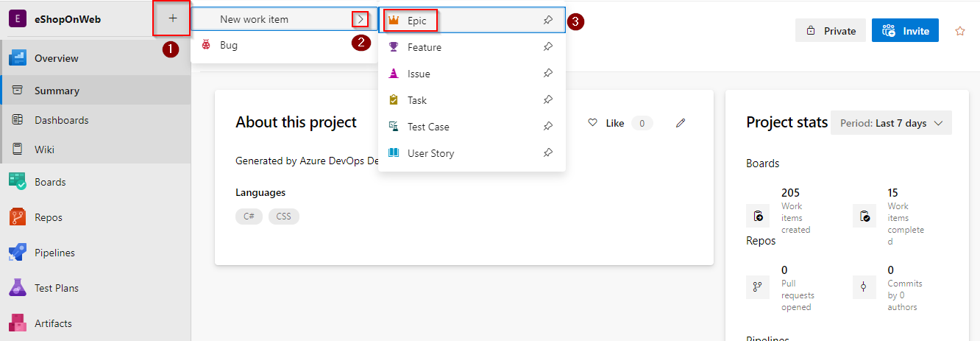Click the CSS language tag

pyautogui.click(x=284, y=217)
